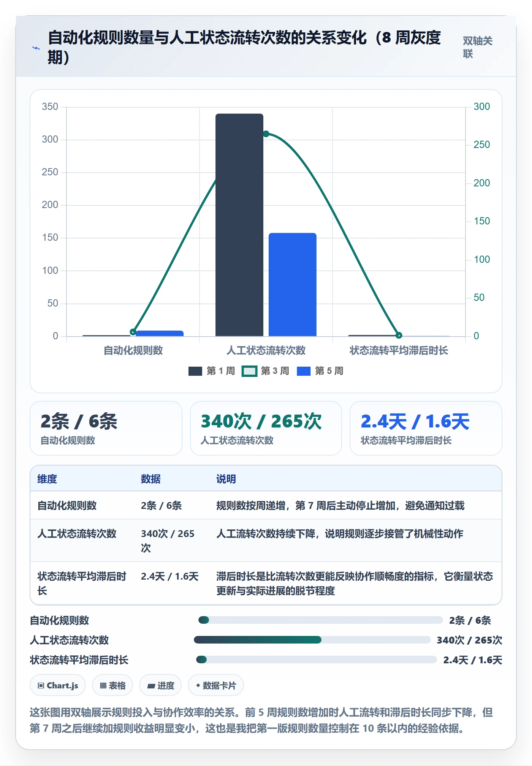Click the small blue bar for 自动化规则数

pyautogui.click(x=160, y=334)
